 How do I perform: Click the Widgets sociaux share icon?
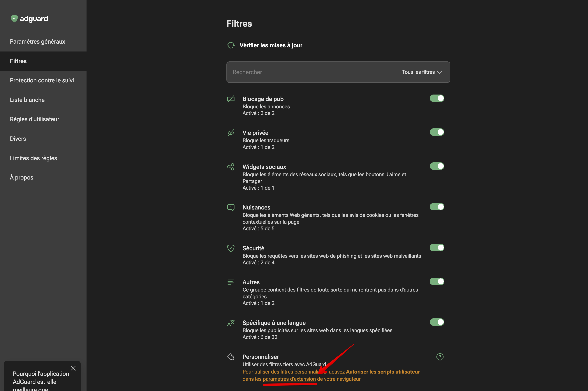coord(231,167)
